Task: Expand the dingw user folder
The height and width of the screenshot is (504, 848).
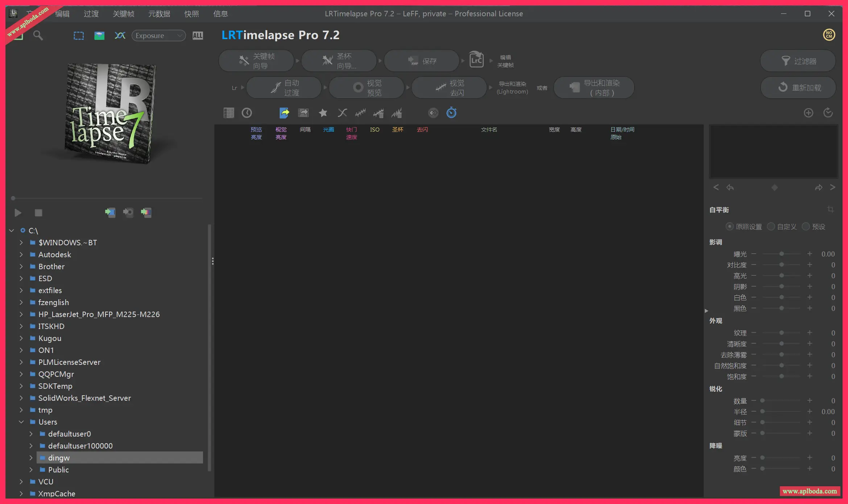Action: point(31,458)
